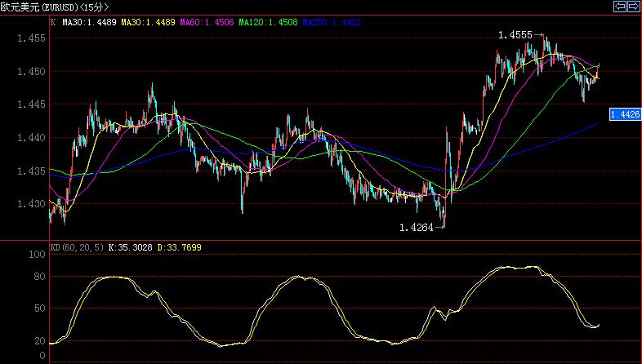Click the blue 1.4426 current price tag
Viewport: 642px width, 364px height.
(625, 114)
